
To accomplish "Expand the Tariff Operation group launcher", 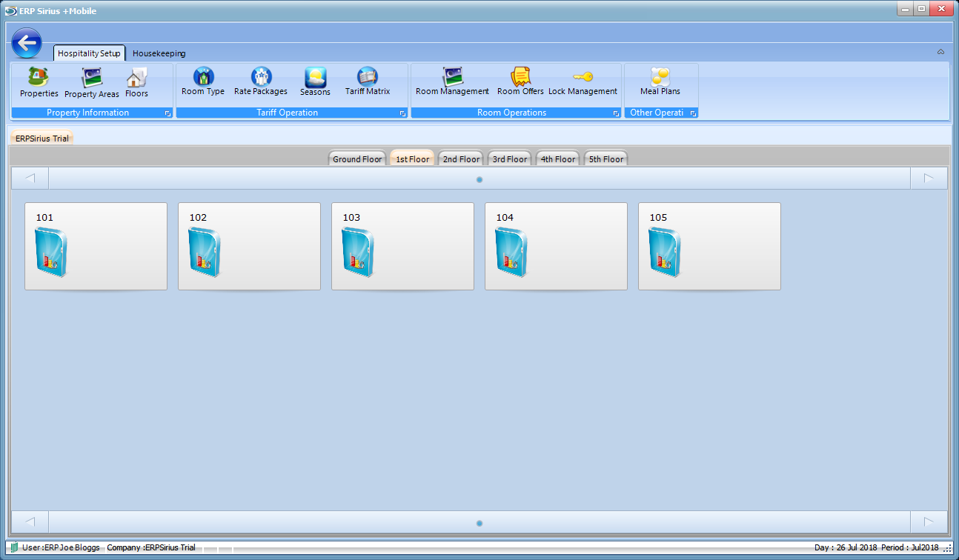I will (402, 113).
